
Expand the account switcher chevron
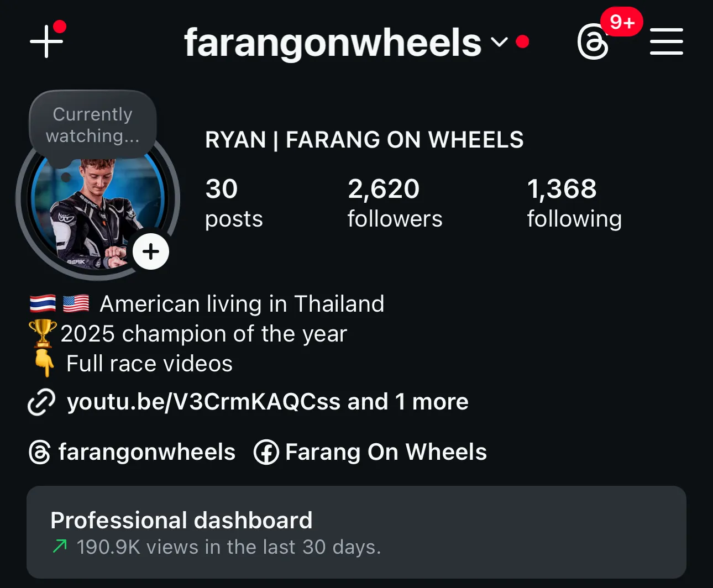[499, 42]
